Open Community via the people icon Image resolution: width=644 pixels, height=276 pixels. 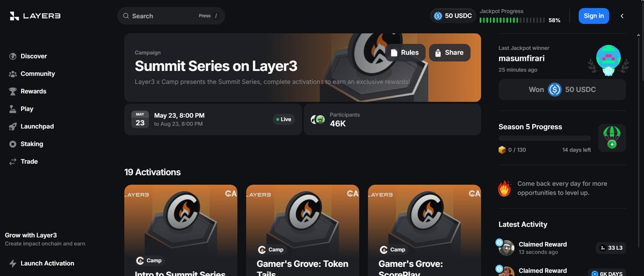coord(13,74)
